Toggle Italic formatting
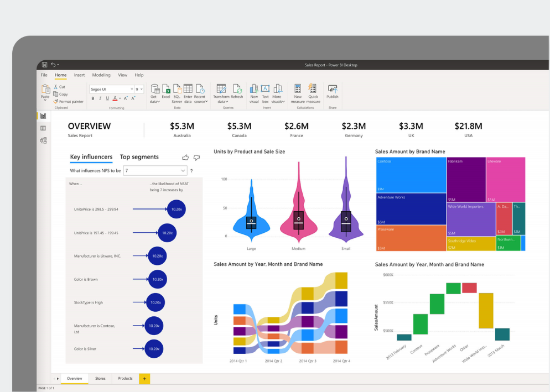Viewport: 550px width, 392px height. pyautogui.click(x=100, y=98)
